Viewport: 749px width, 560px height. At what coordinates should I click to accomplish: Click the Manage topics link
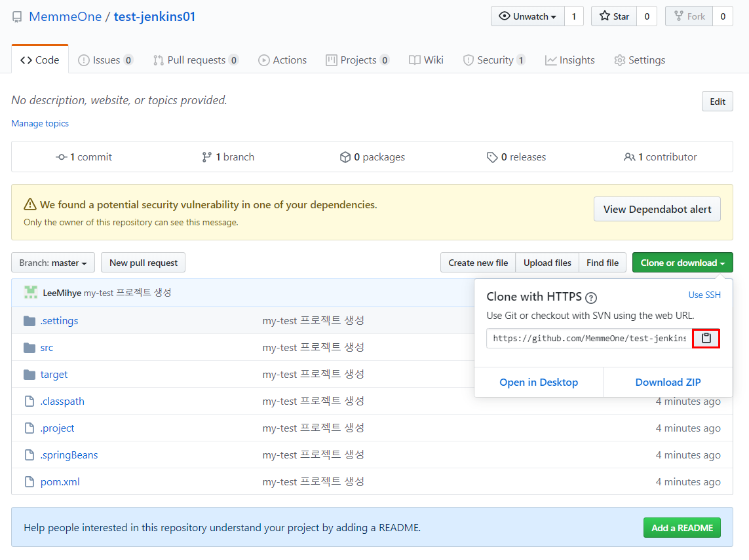40,123
